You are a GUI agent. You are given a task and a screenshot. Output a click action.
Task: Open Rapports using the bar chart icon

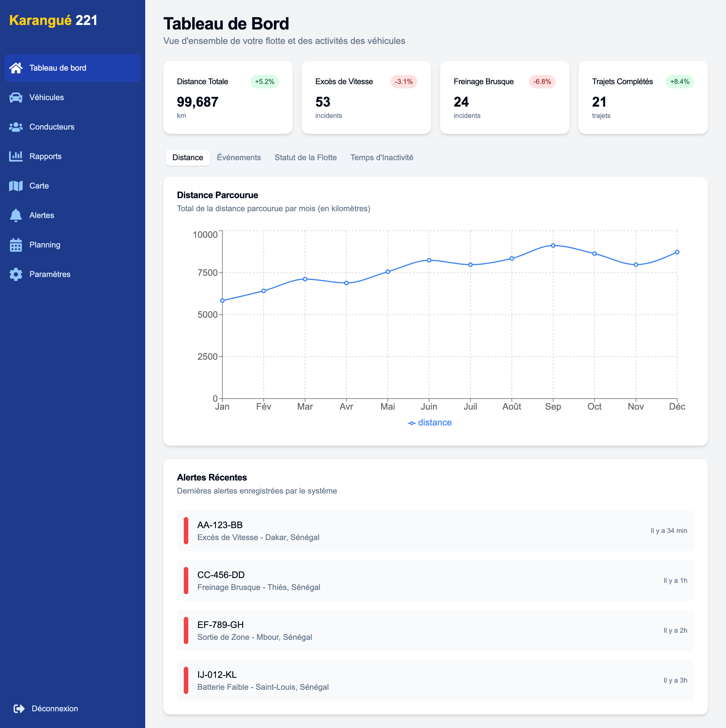(x=16, y=156)
